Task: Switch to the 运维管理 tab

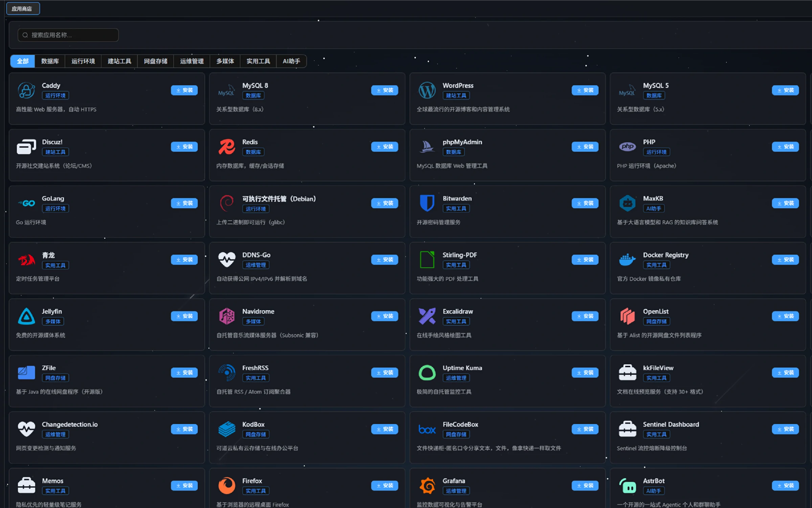Action: pos(192,61)
